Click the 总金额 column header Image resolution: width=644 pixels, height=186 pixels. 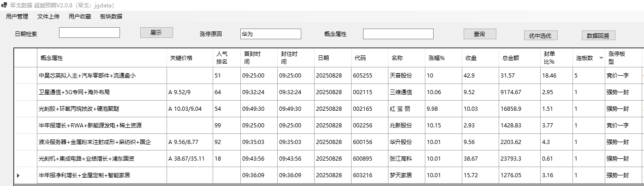click(511, 58)
